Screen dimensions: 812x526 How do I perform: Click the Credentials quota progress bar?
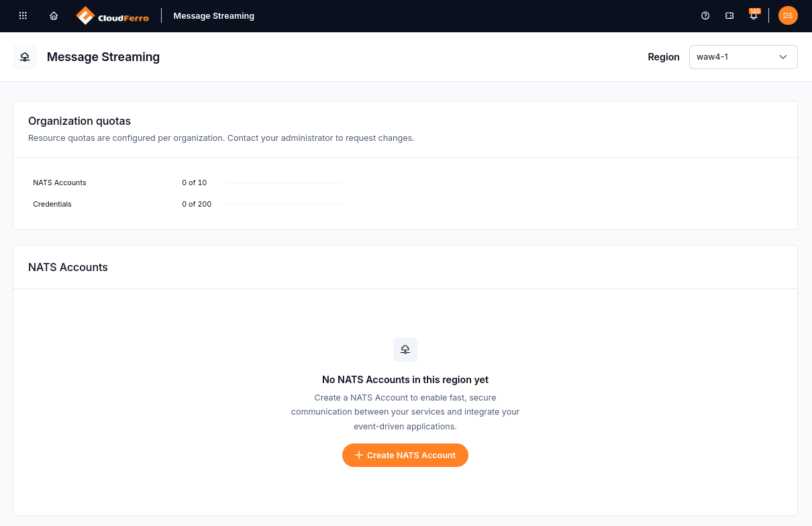(x=283, y=204)
